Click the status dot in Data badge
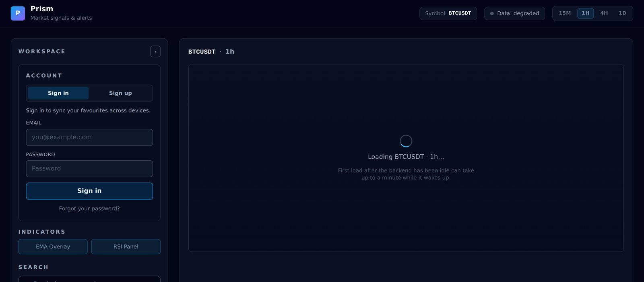This screenshot has width=644, height=282. click(x=492, y=13)
